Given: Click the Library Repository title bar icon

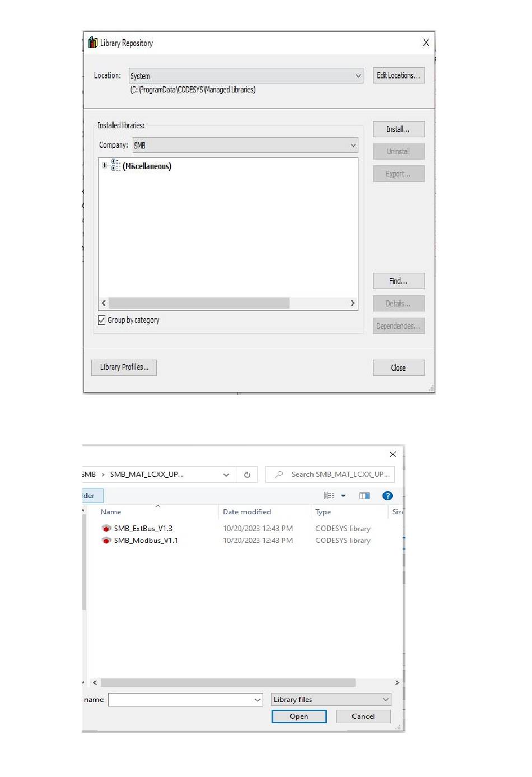Looking at the screenshot, I should [93, 43].
